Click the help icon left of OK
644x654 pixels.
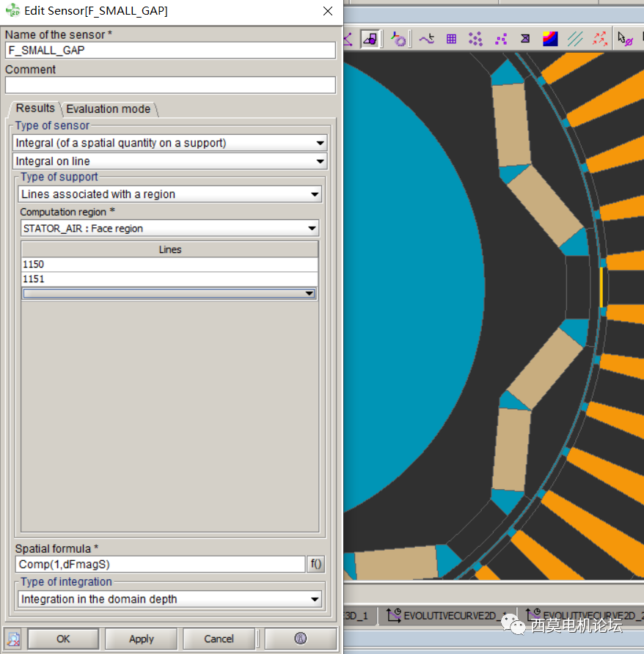click(13, 639)
